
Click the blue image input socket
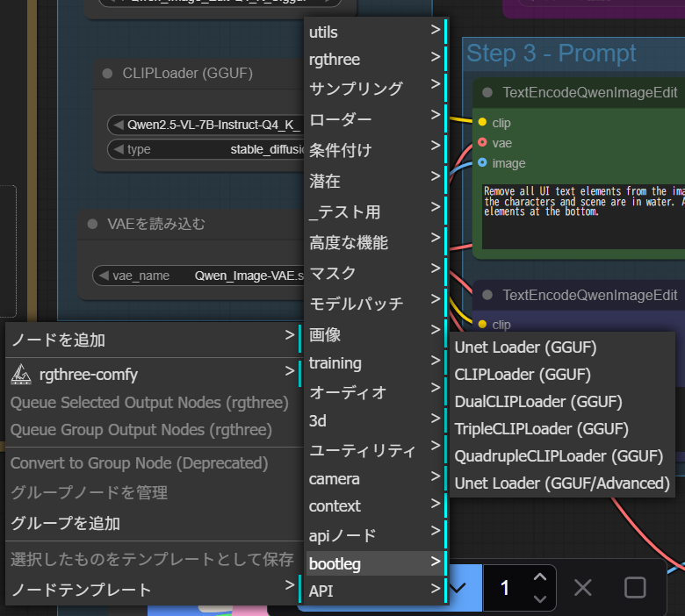[x=482, y=162]
